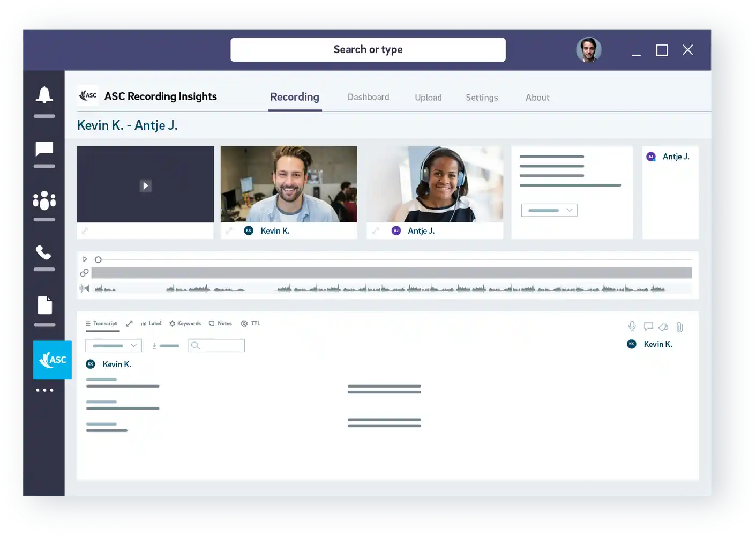
Task: Move the playback position slider handle
Action: click(98, 259)
